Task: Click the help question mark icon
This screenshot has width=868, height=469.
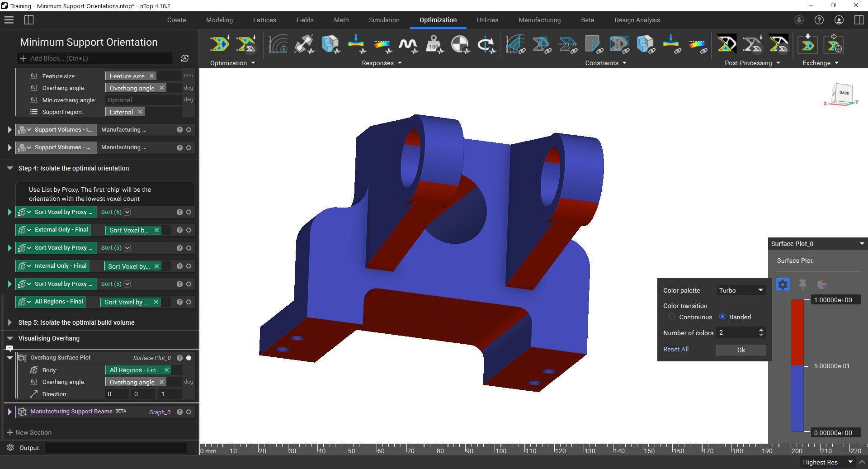Action: coord(819,20)
